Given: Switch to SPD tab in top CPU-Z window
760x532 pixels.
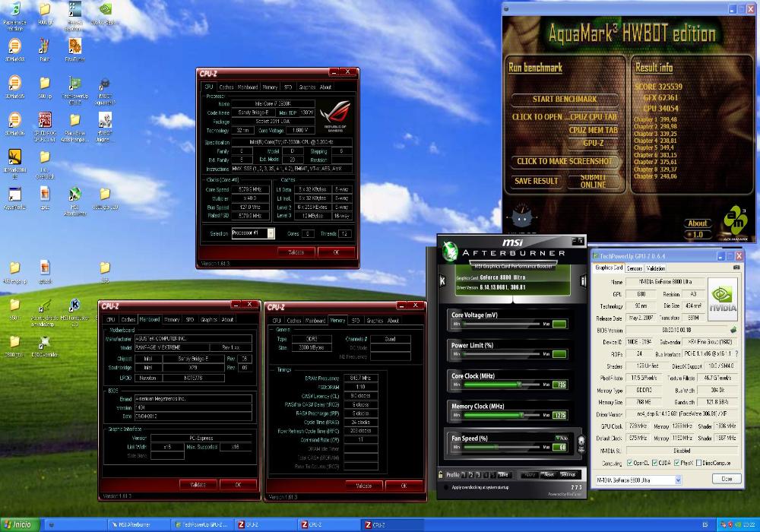Looking at the screenshot, I should point(288,87).
